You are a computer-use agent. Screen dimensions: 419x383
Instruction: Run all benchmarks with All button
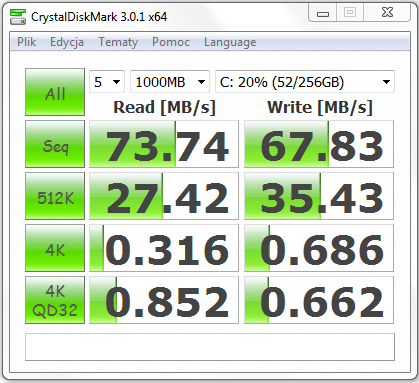55,92
